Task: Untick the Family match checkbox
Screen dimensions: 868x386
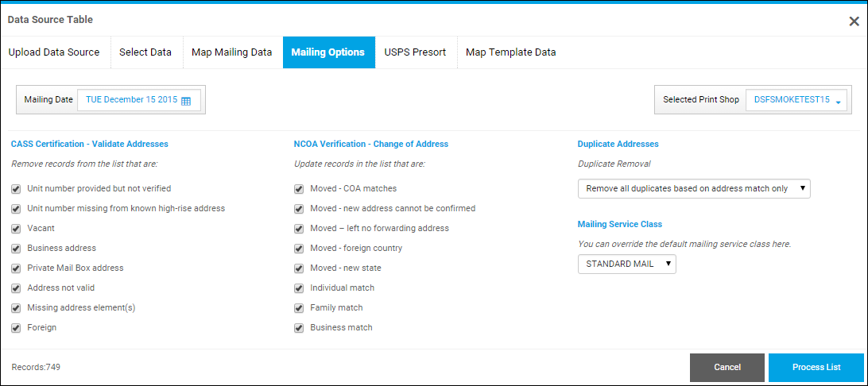Action: [299, 308]
